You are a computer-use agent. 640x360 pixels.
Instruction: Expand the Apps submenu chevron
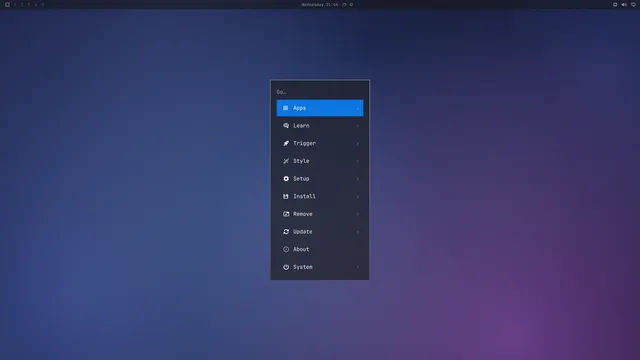coord(358,108)
